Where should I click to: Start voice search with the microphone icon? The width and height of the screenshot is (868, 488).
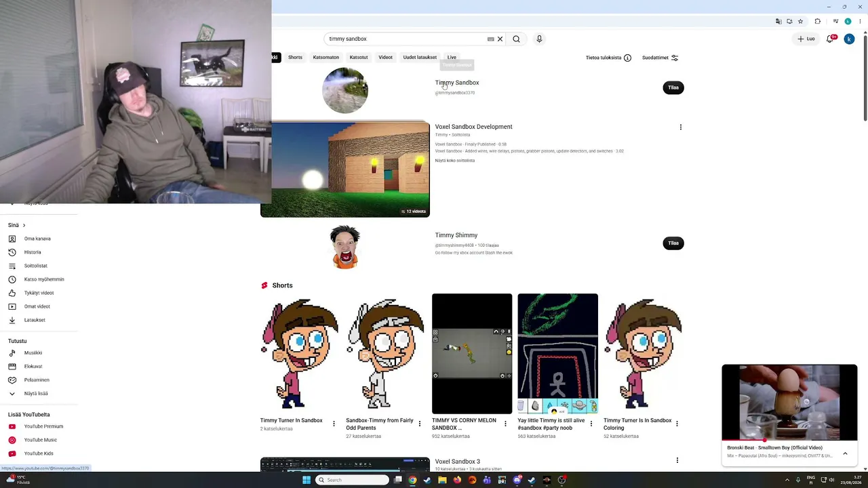click(x=539, y=39)
